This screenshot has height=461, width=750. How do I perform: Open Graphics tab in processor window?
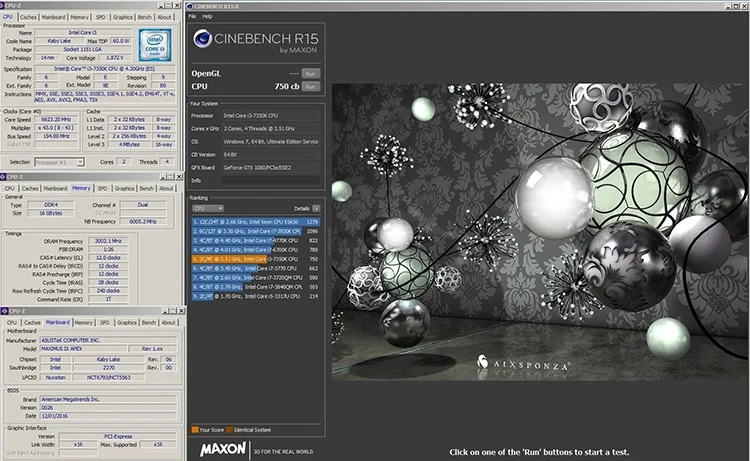[x=122, y=17]
